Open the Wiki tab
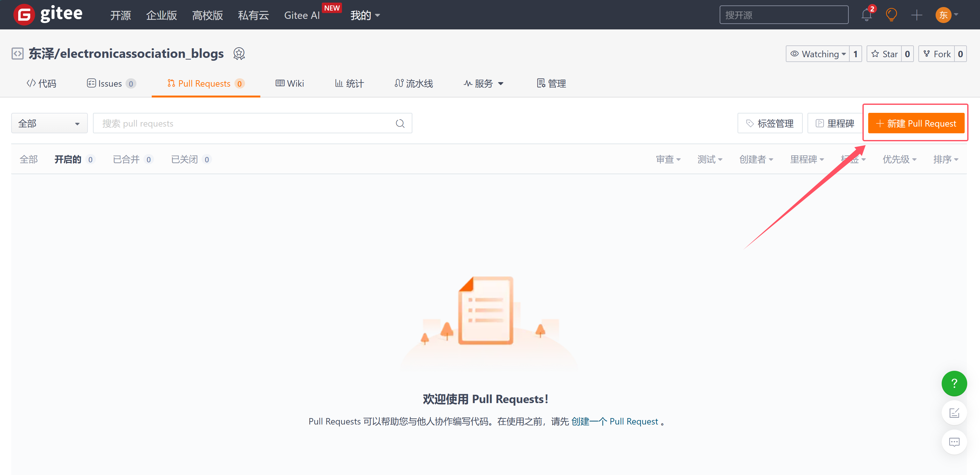 tap(290, 83)
